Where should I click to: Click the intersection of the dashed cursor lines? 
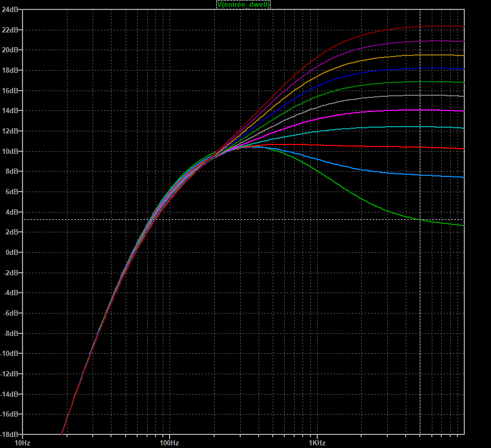point(420,219)
